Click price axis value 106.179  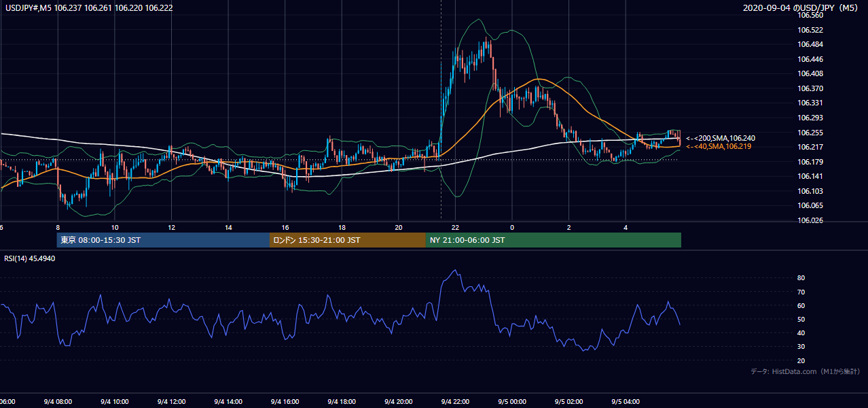pos(811,162)
